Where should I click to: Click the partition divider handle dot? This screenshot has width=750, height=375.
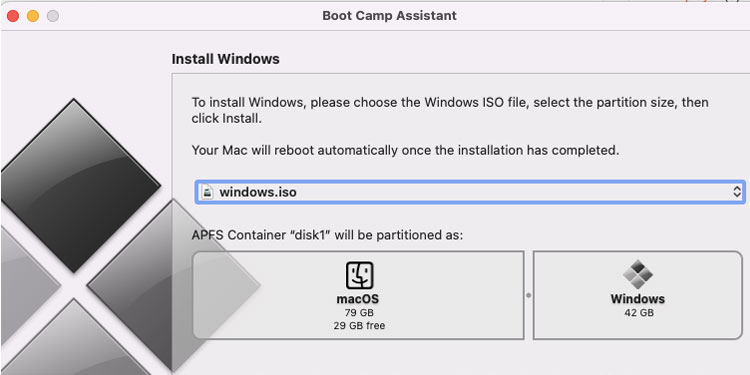tap(529, 295)
